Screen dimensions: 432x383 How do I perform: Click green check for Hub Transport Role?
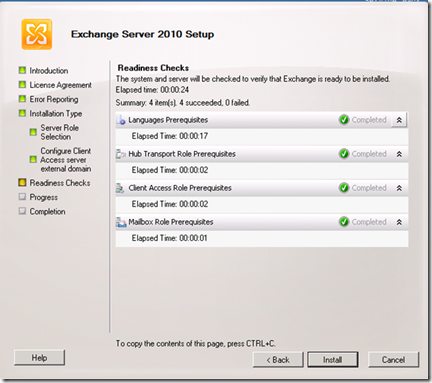click(344, 154)
